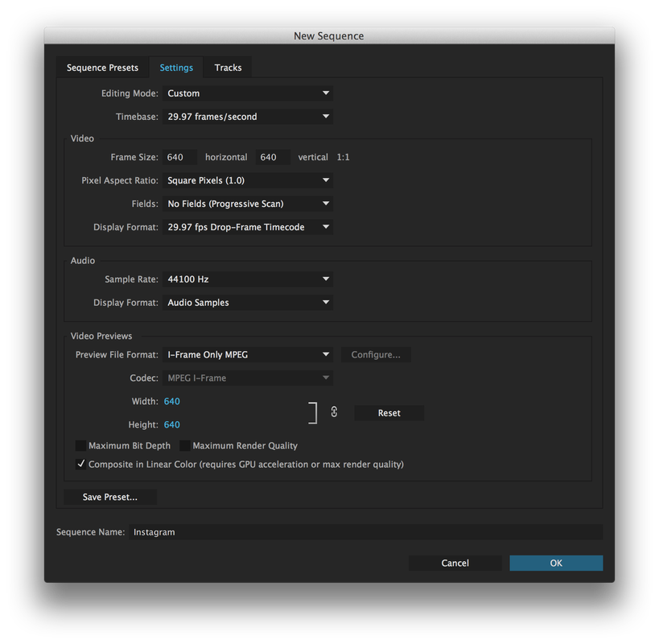659x644 pixels.
Task: Click the 1:1 aspect ratio text
Action: [343, 157]
